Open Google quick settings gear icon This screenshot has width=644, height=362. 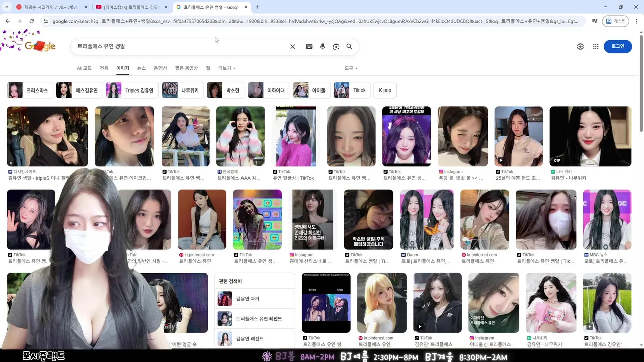coord(580,46)
